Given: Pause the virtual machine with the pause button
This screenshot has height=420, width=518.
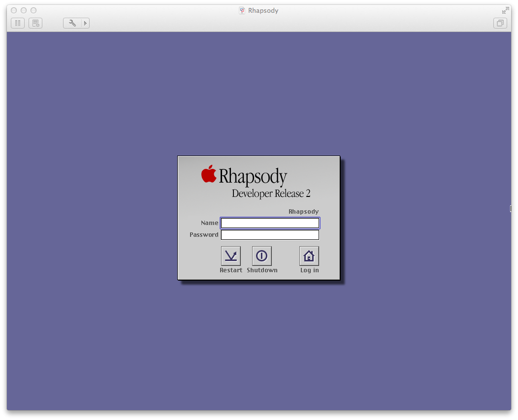Looking at the screenshot, I should tap(18, 23).
